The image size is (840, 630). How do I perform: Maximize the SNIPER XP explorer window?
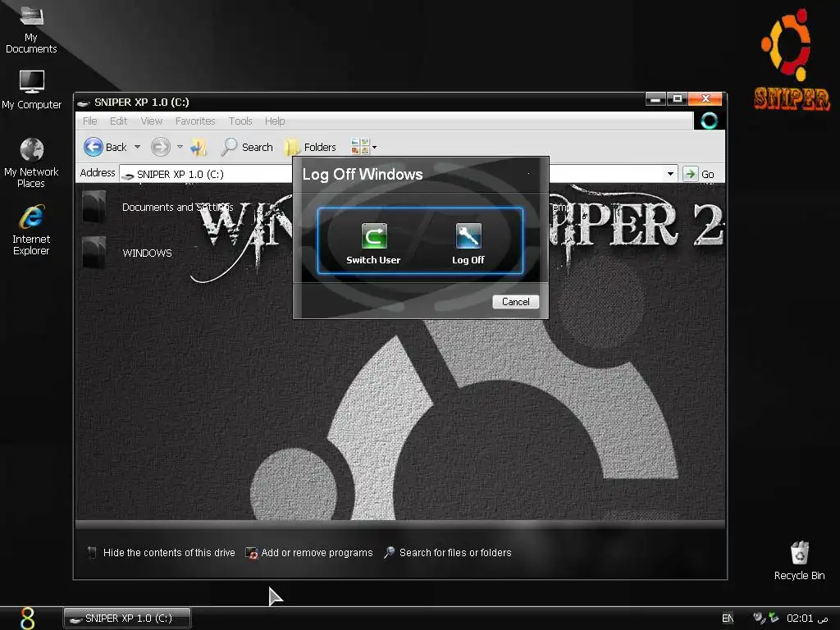[677, 98]
